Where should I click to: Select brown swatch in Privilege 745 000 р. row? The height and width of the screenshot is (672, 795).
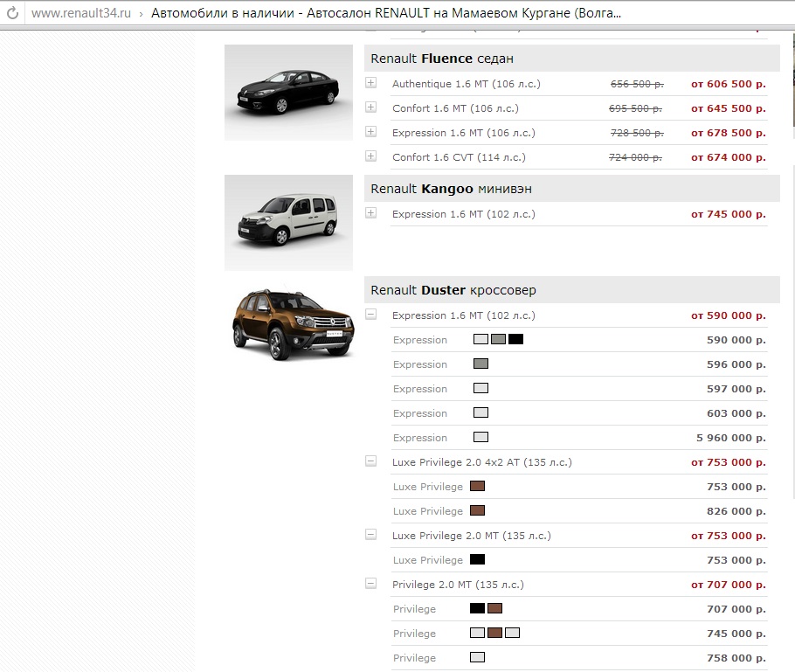(494, 633)
